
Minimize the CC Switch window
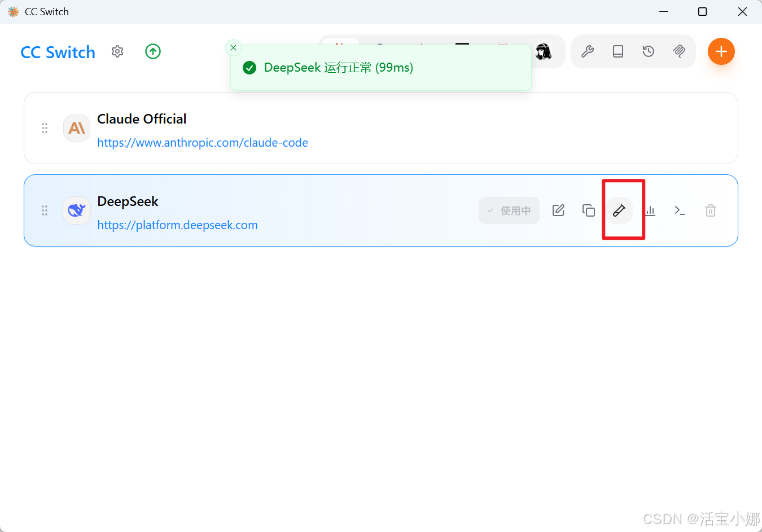(x=664, y=12)
